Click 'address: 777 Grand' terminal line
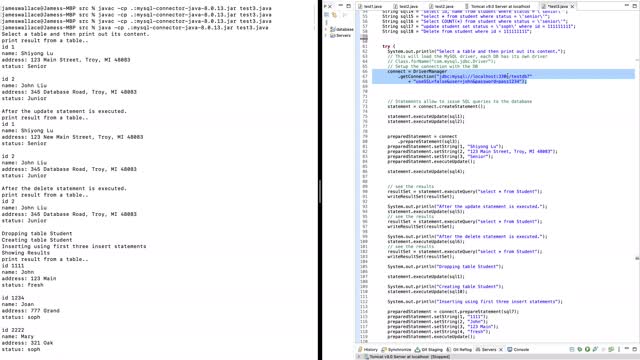This screenshot has height=360, width=640. (x=31, y=311)
